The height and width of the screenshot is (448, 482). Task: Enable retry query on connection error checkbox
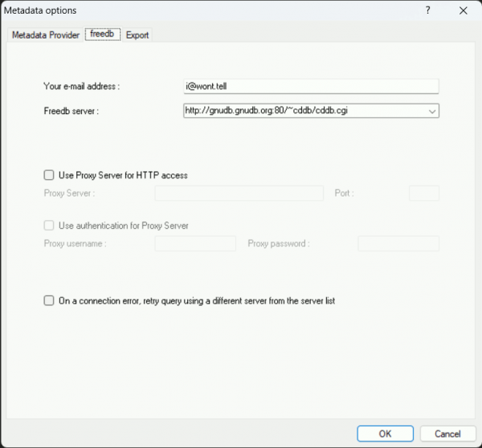point(49,300)
